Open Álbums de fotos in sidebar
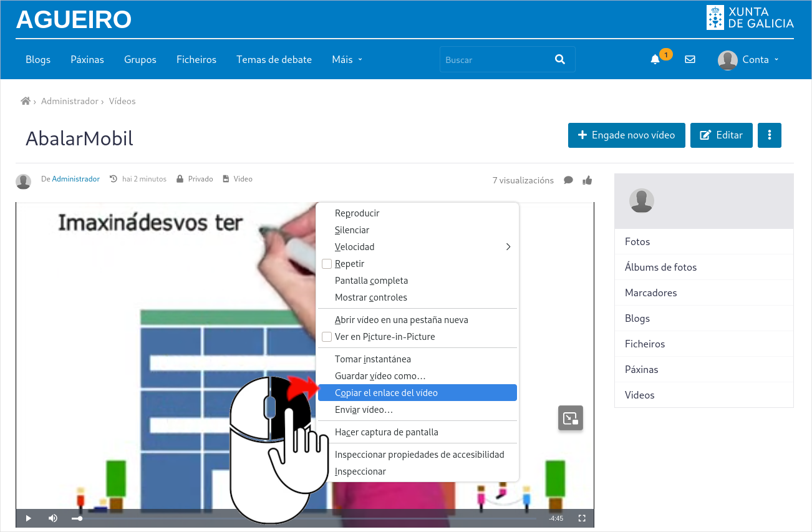Image resolution: width=812 pixels, height=532 pixels. (x=704, y=267)
